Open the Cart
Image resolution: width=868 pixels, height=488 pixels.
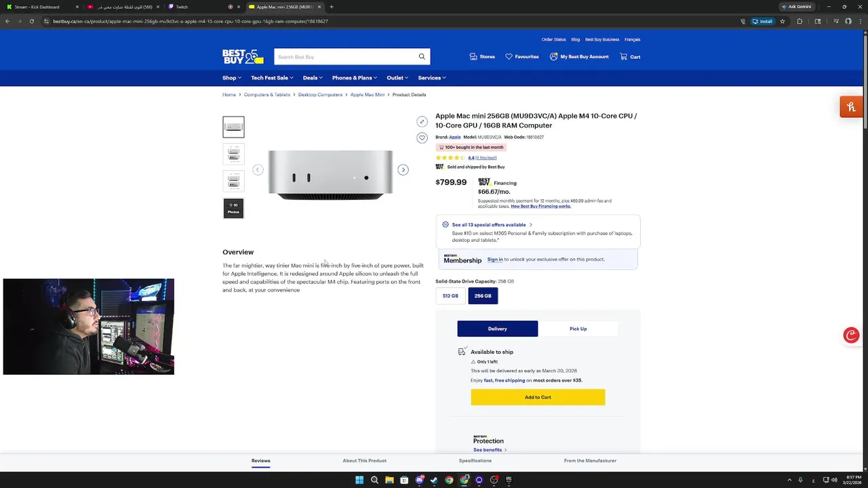630,57
